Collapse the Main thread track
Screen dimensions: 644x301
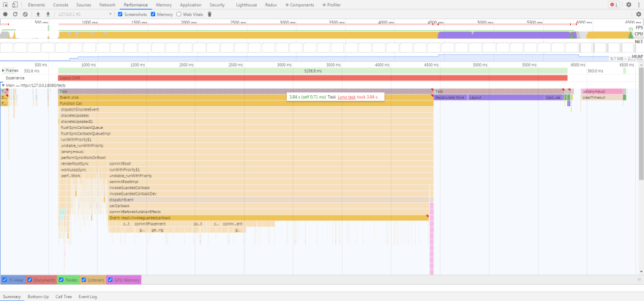pos(3,85)
